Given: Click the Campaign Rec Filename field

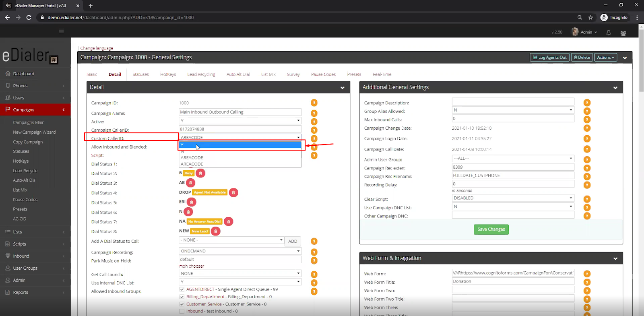Looking at the screenshot, I should tap(513, 176).
